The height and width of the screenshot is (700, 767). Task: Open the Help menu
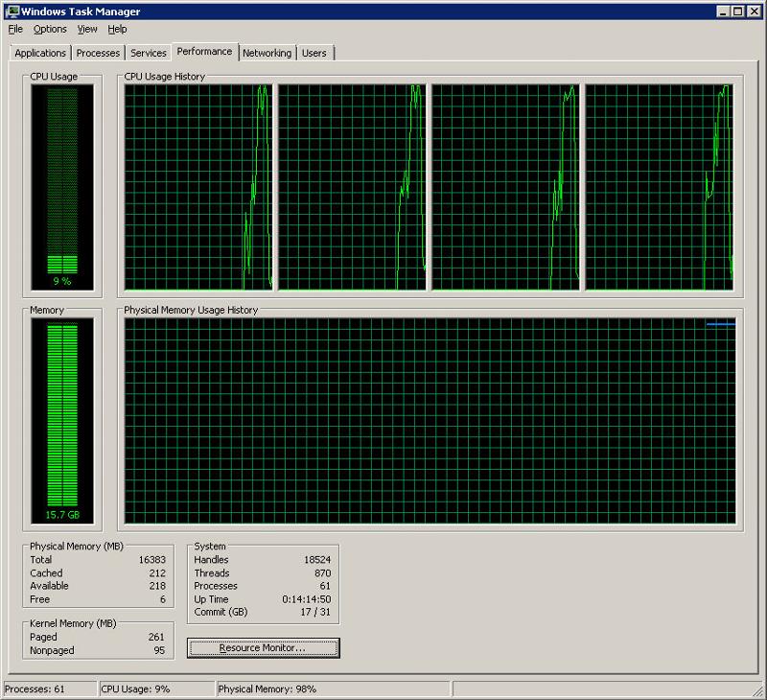(117, 30)
